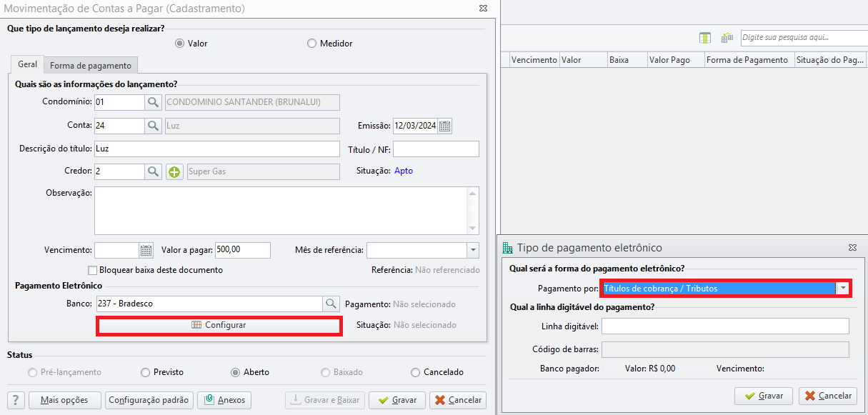Image resolution: width=868 pixels, height=415 pixels.
Task: Click the Situação do Pag... column header
Action: click(x=831, y=60)
